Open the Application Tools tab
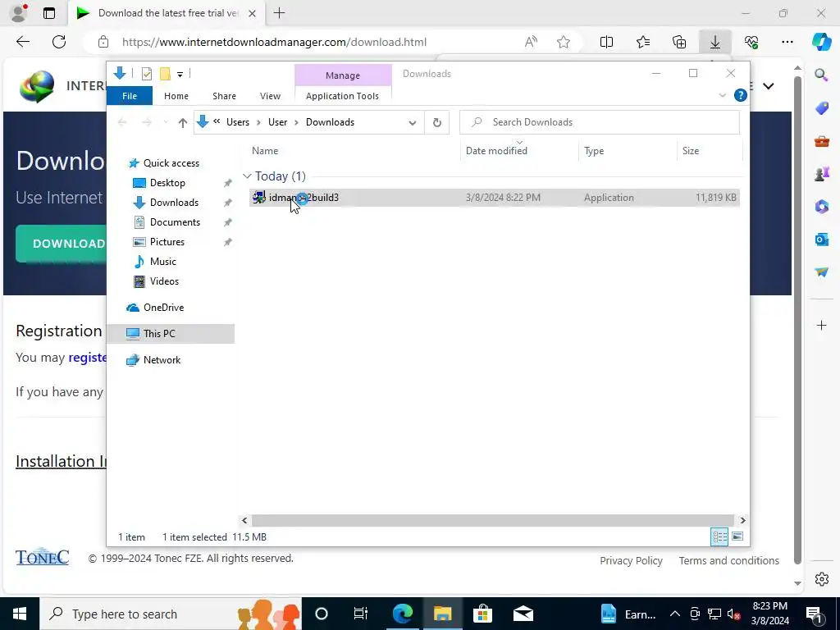The height and width of the screenshot is (630, 840). (x=342, y=96)
